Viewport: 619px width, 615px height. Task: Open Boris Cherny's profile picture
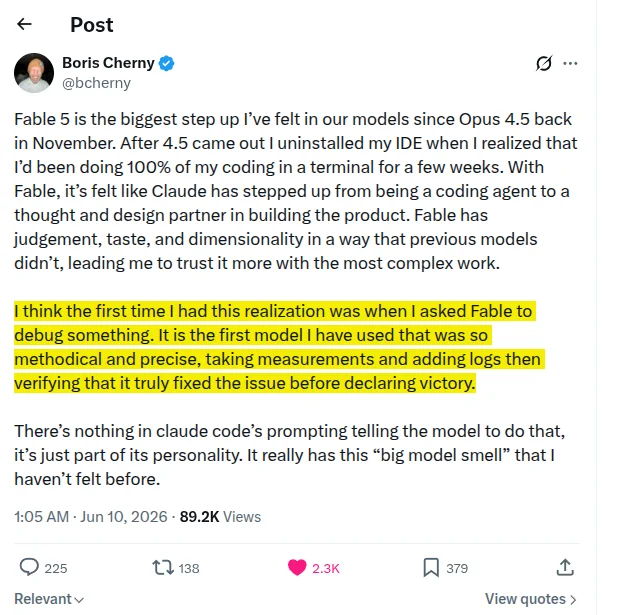(x=34, y=73)
